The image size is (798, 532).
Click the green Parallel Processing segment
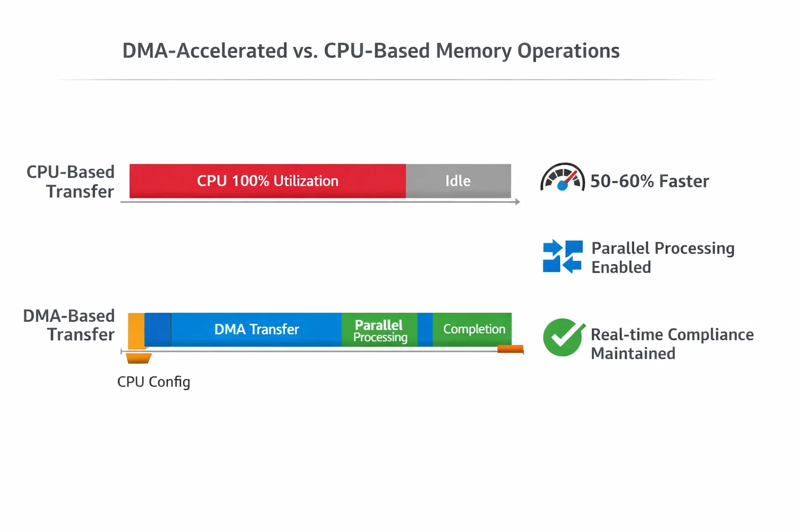[380, 330]
